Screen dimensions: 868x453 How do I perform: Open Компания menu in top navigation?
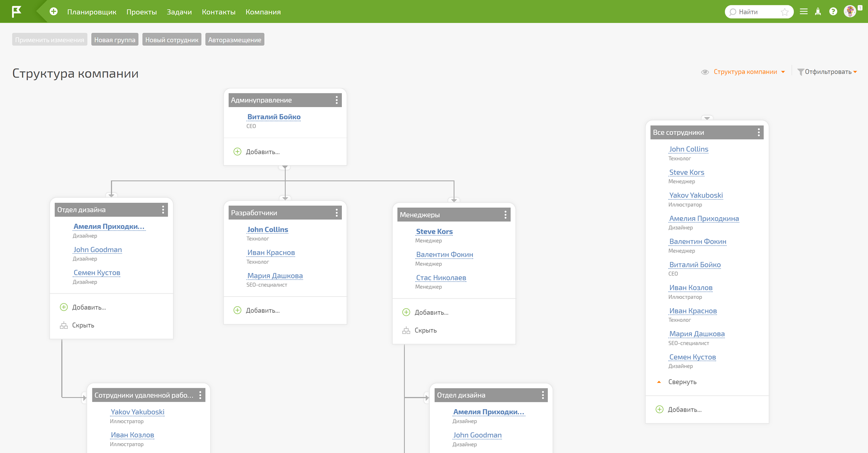(263, 12)
